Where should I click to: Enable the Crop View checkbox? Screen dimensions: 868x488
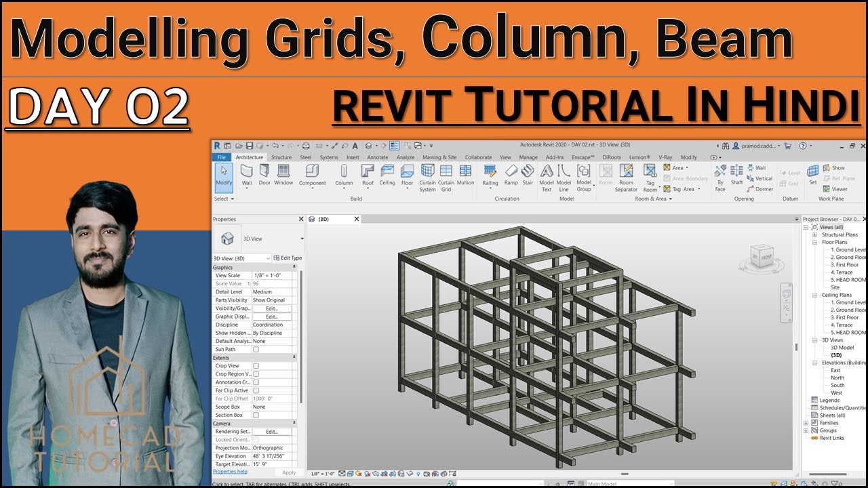click(x=256, y=366)
